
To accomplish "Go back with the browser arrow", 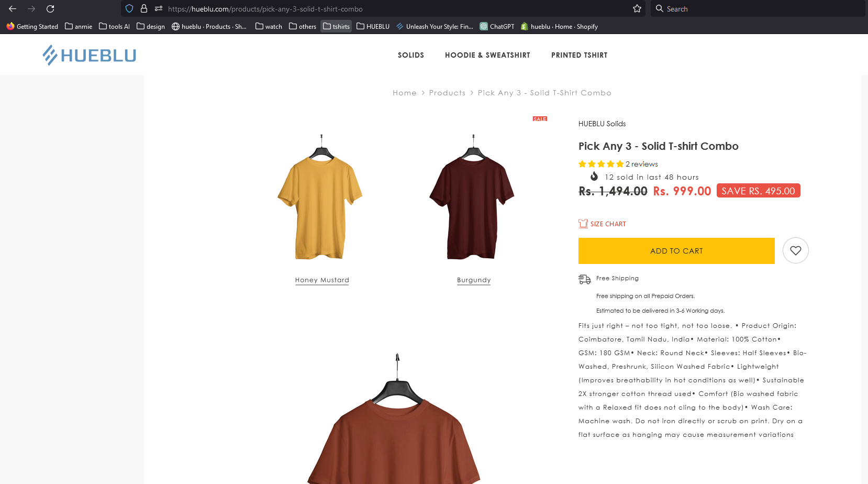I will click(13, 9).
